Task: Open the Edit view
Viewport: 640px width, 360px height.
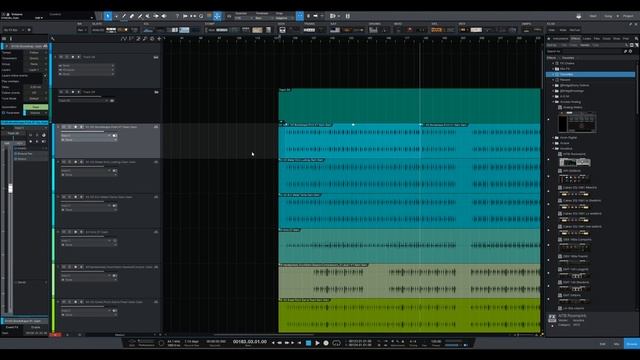Action: click(x=602, y=344)
